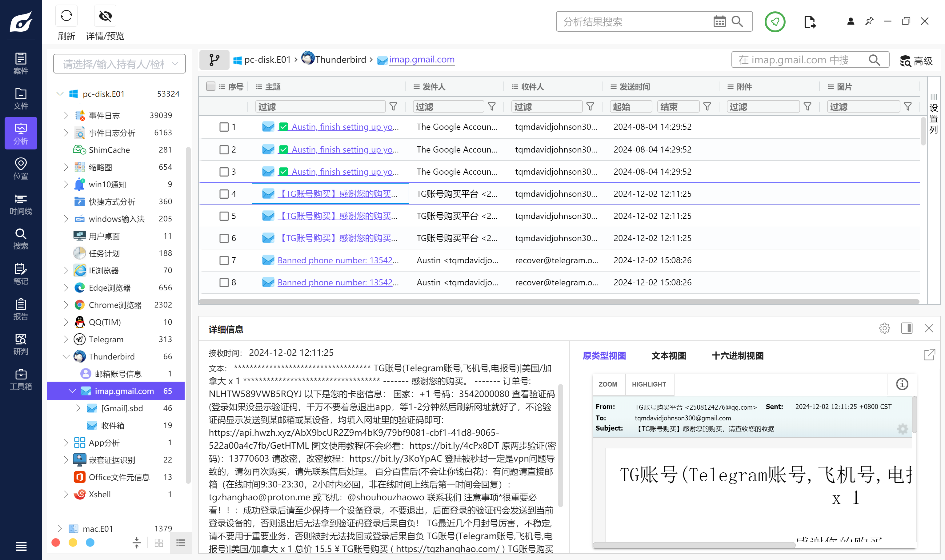
Task: Check the checkbox for row 1
Action: (224, 127)
